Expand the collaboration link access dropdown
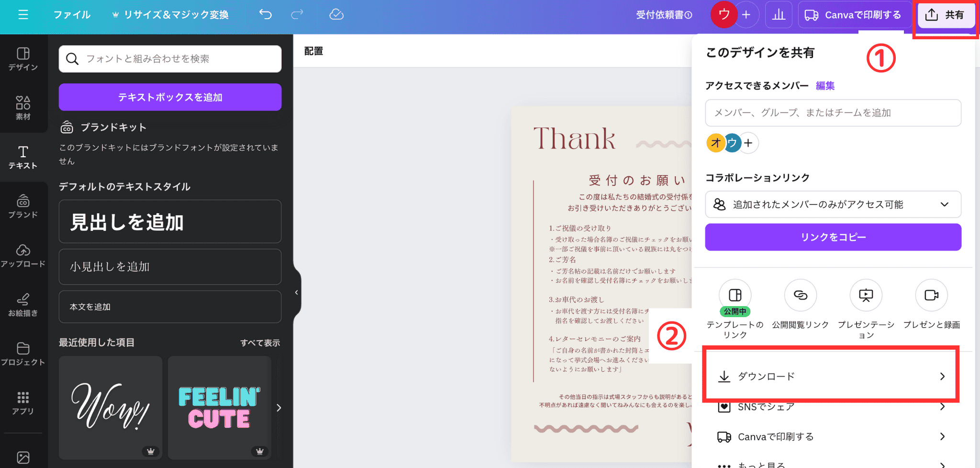Image resolution: width=980 pixels, height=468 pixels. (833, 205)
